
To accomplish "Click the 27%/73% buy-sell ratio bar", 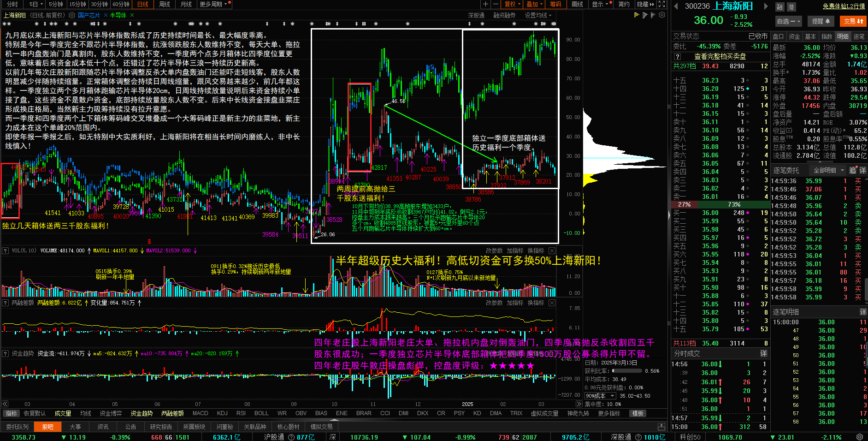I will click(x=720, y=204).
